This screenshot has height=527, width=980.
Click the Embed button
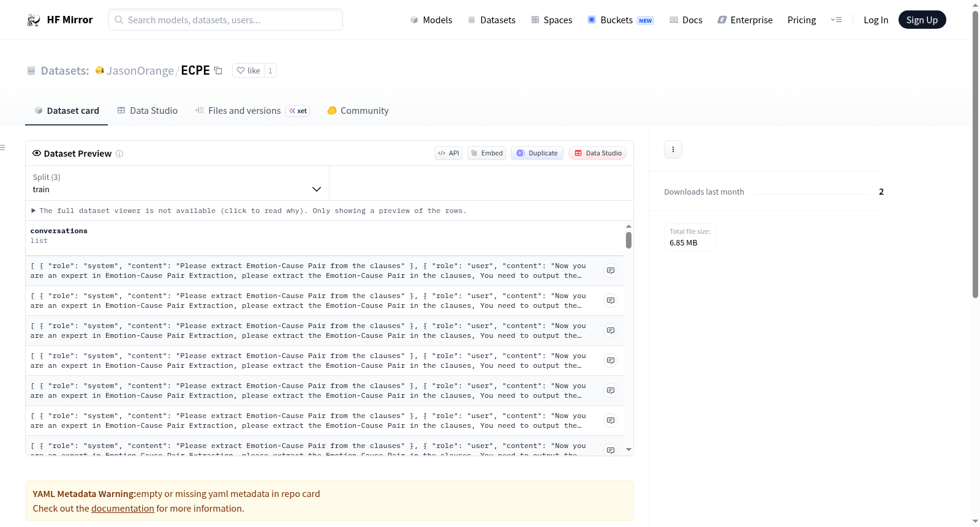[x=487, y=153]
